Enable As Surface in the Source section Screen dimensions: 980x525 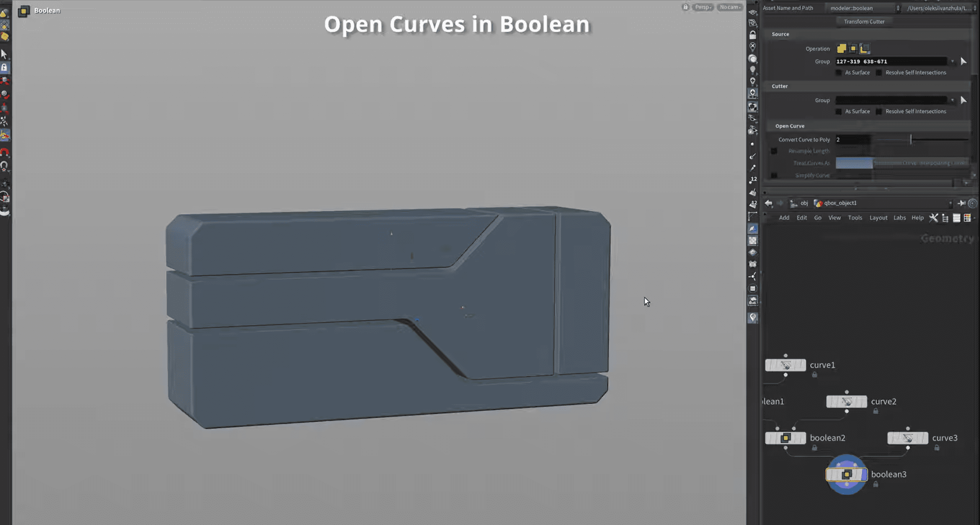pos(838,72)
